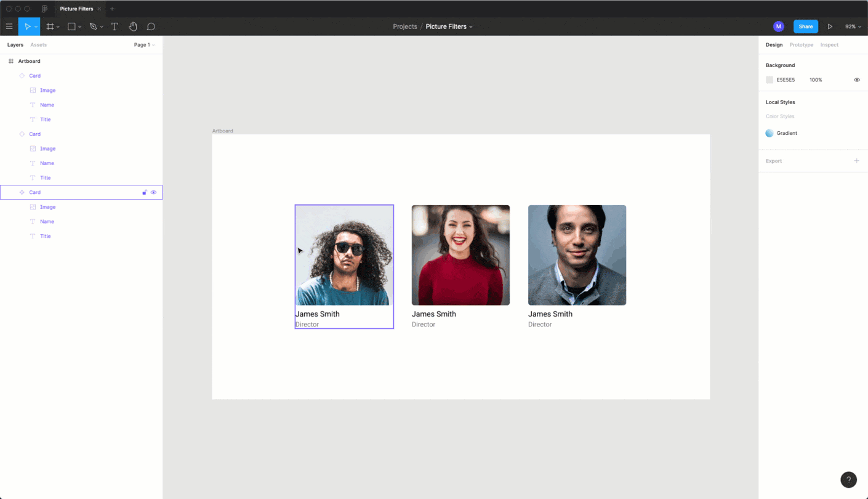Select photo of woman in red sweater
Viewport: 868px width, 499px height.
[x=460, y=255]
